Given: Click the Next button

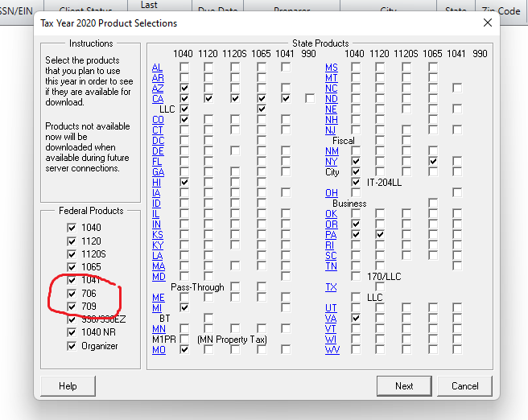Looking at the screenshot, I should tap(404, 385).
